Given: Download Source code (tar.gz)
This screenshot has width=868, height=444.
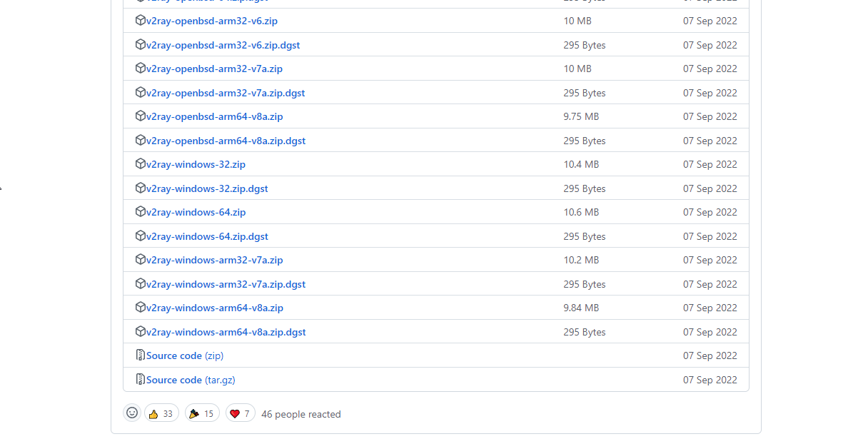Looking at the screenshot, I should (191, 380).
